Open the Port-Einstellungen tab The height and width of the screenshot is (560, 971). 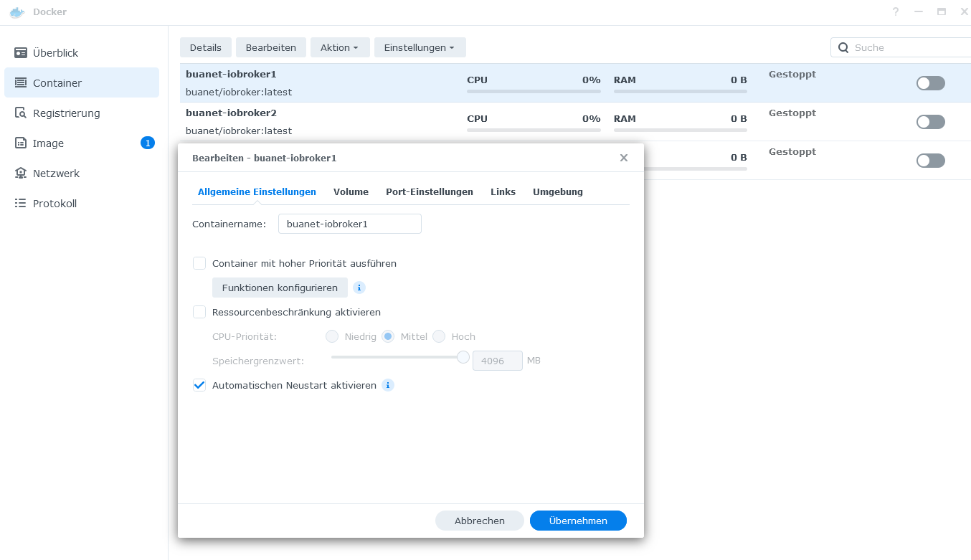coord(429,191)
